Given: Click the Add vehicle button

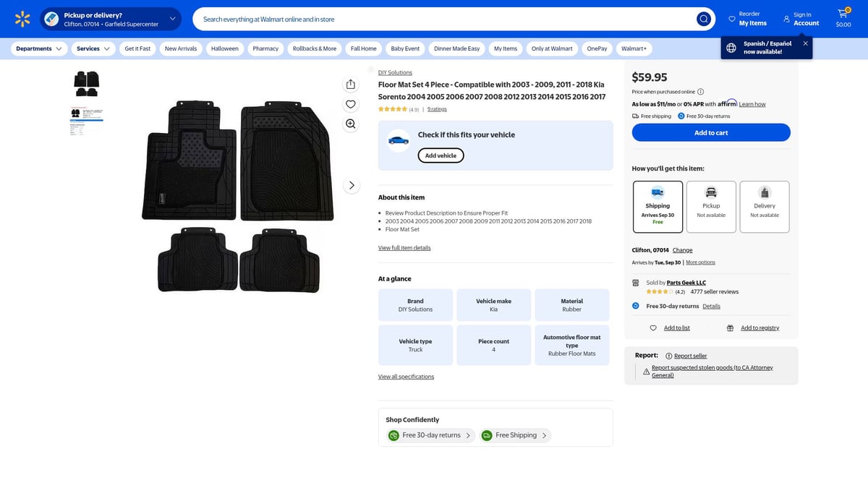Looking at the screenshot, I should (441, 155).
